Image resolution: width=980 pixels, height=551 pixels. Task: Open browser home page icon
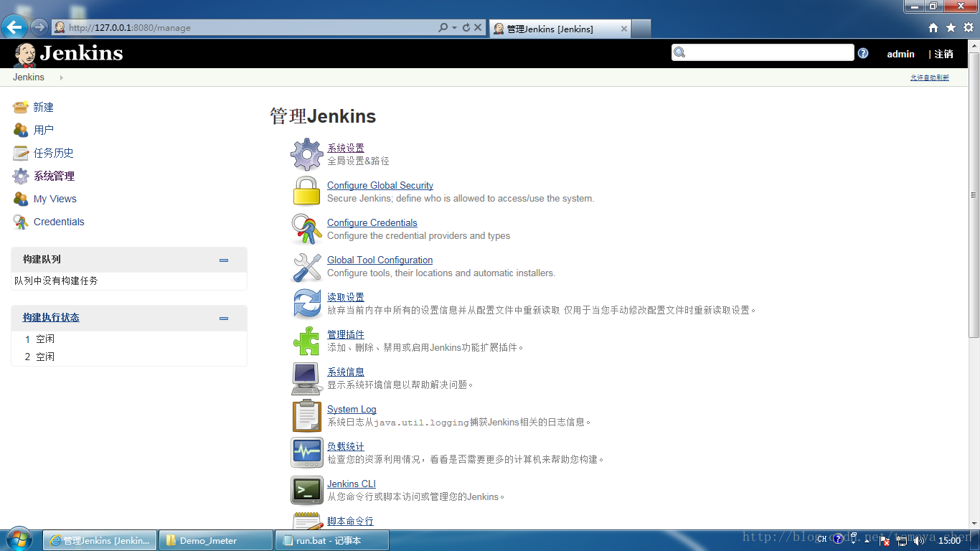pyautogui.click(x=933, y=27)
